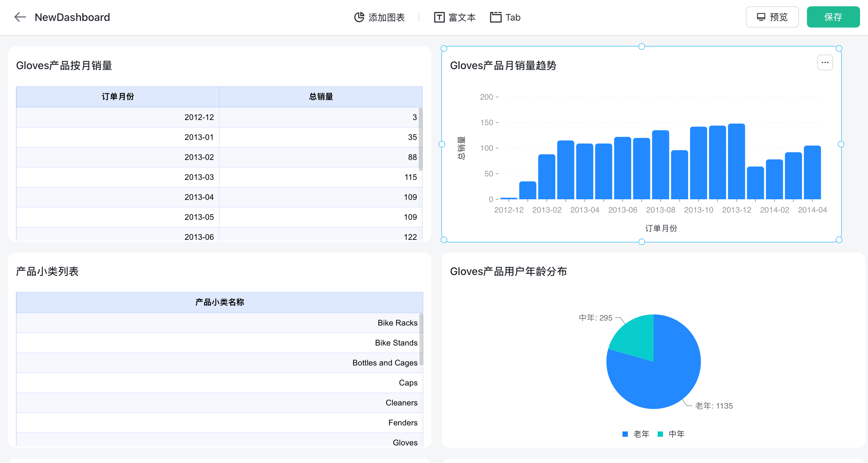Click the Tab folder icon in toolbar
The height and width of the screenshot is (463, 868).
495,17
